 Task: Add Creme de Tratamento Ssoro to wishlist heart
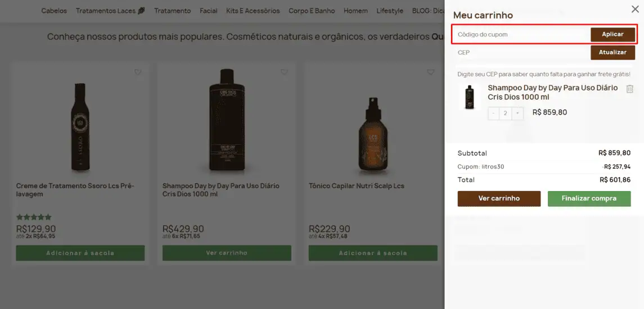pos(138,72)
